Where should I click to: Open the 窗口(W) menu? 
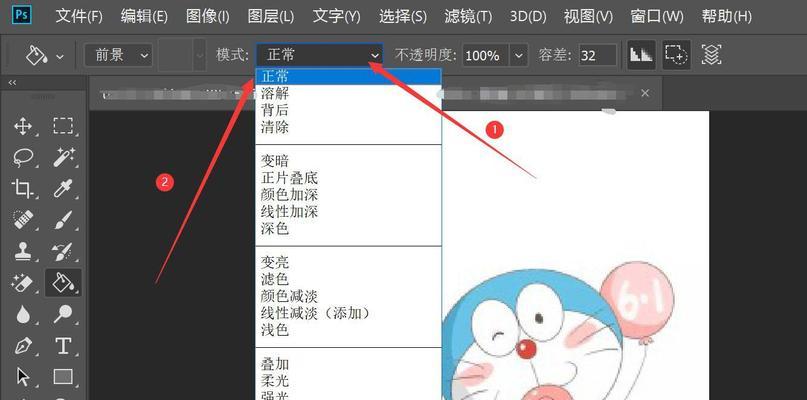(x=657, y=16)
